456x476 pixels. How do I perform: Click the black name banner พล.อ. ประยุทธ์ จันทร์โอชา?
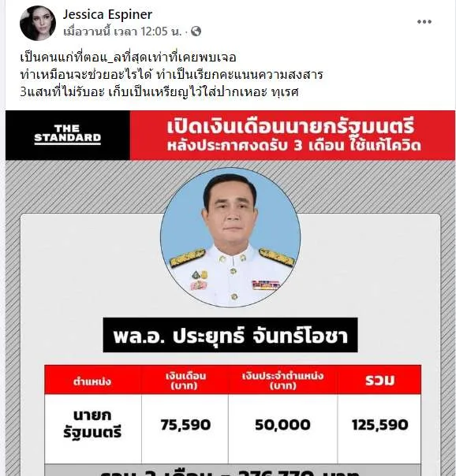pos(230,335)
